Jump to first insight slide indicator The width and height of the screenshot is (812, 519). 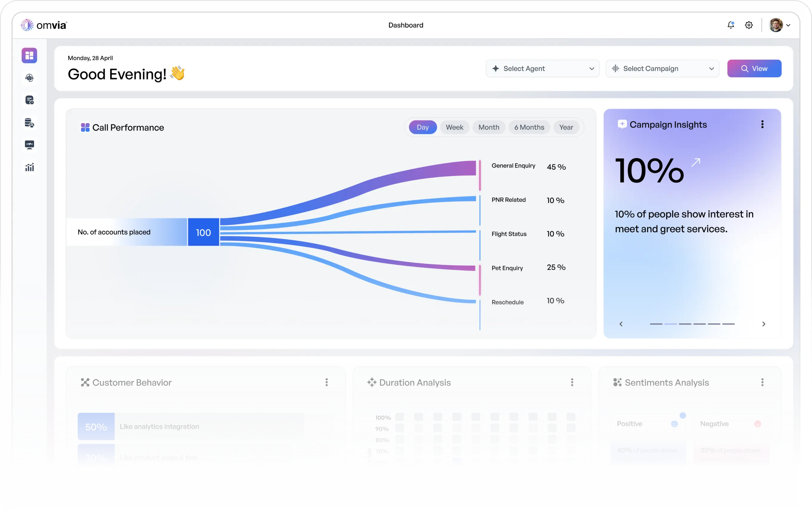coord(656,324)
